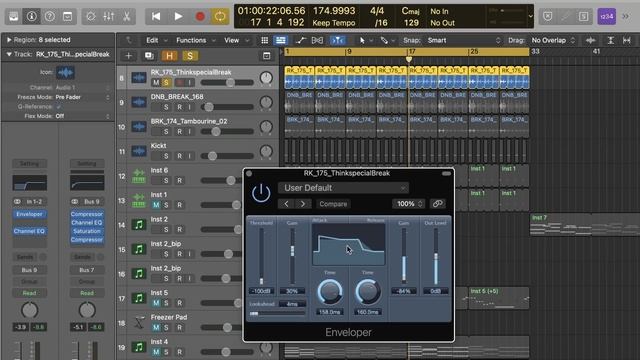
Task: Click the Bus 9 send slot
Action: tap(29, 270)
